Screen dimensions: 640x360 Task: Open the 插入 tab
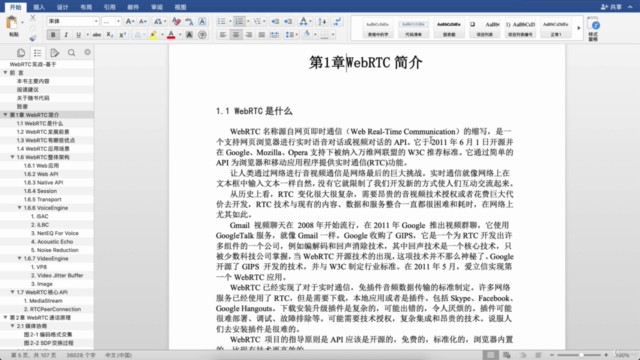[x=39, y=7]
